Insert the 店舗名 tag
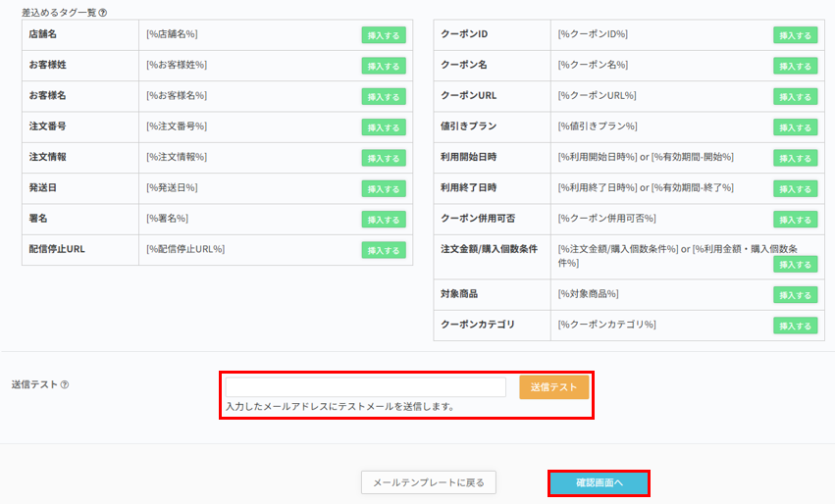The height and width of the screenshot is (504, 835). click(383, 35)
